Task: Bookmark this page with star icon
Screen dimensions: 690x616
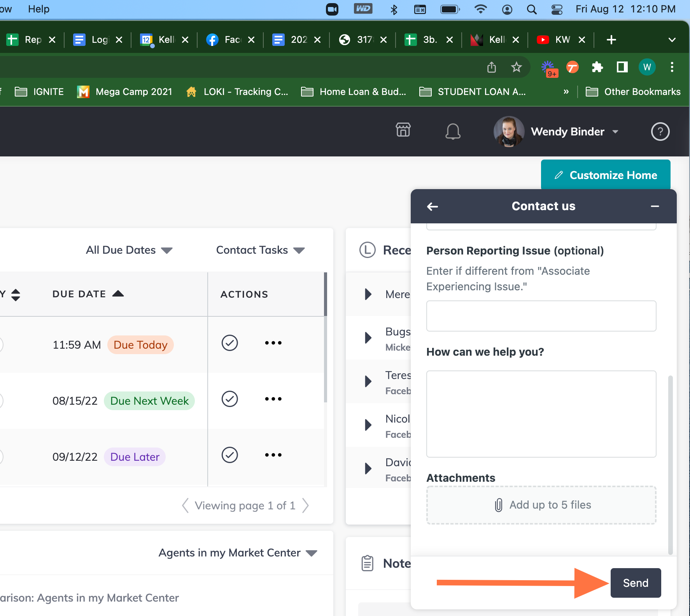Action: tap(516, 67)
